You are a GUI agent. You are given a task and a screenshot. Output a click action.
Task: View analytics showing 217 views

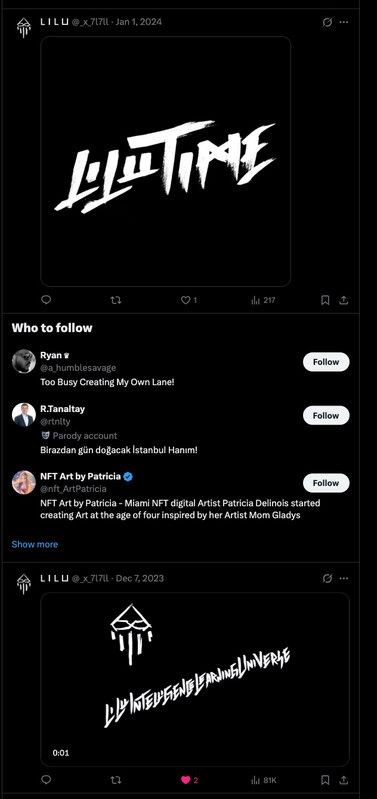point(263,300)
